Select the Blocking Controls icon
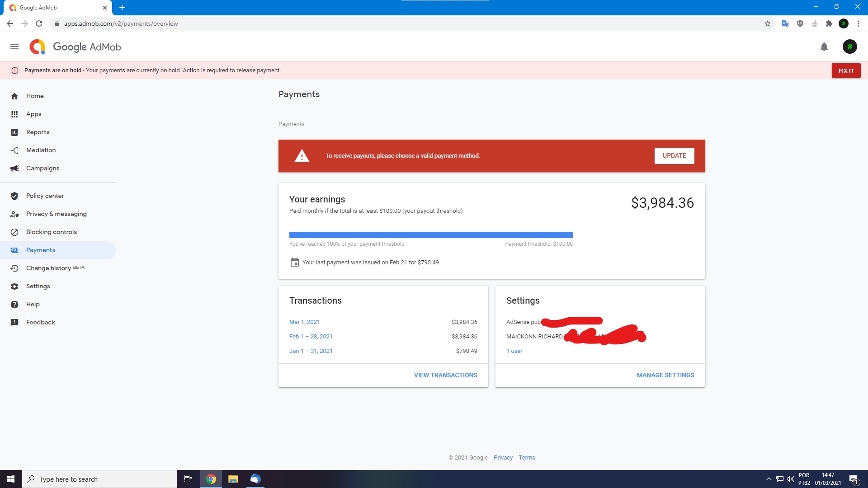The width and height of the screenshot is (868, 488). click(x=15, y=232)
